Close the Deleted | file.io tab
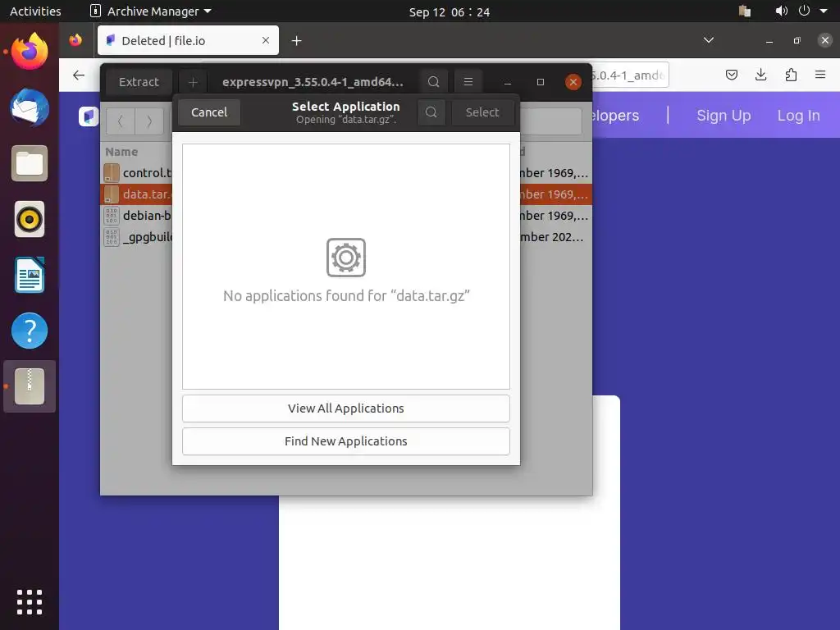 click(x=265, y=40)
